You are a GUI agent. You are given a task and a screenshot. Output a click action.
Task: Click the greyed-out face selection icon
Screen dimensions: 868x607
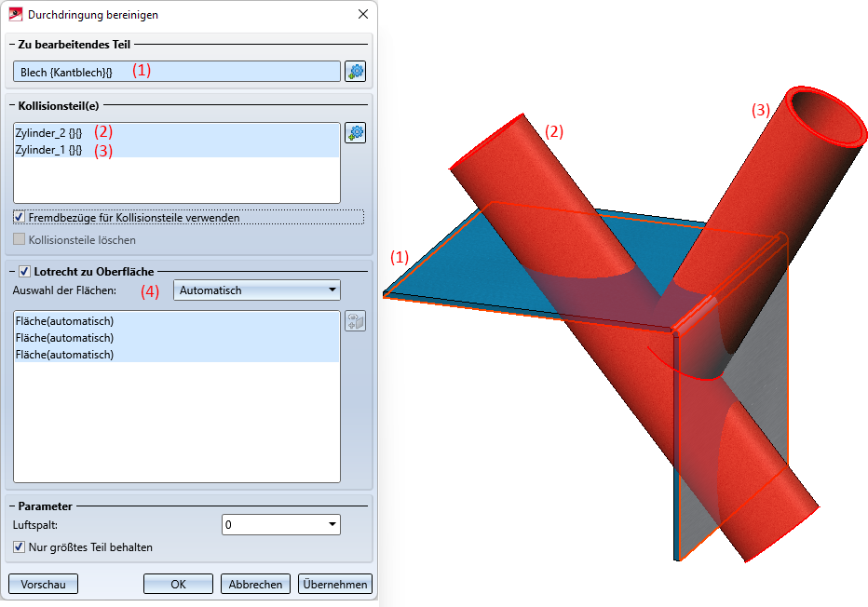pos(356,321)
